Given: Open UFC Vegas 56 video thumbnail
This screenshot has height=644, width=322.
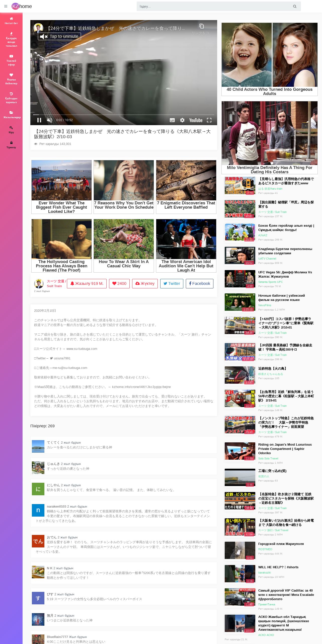Looking at the screenshot, I should (x=240, y=279).
